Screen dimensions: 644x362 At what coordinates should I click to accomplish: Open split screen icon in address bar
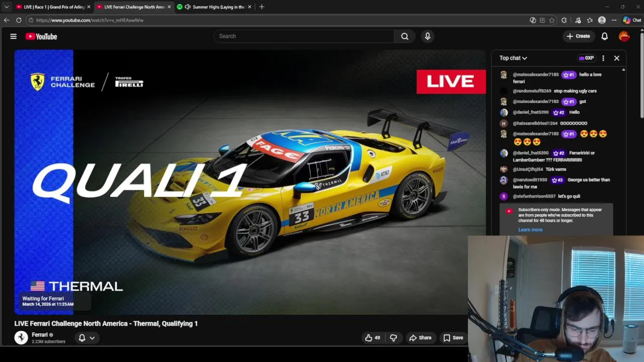coord(542,20)
